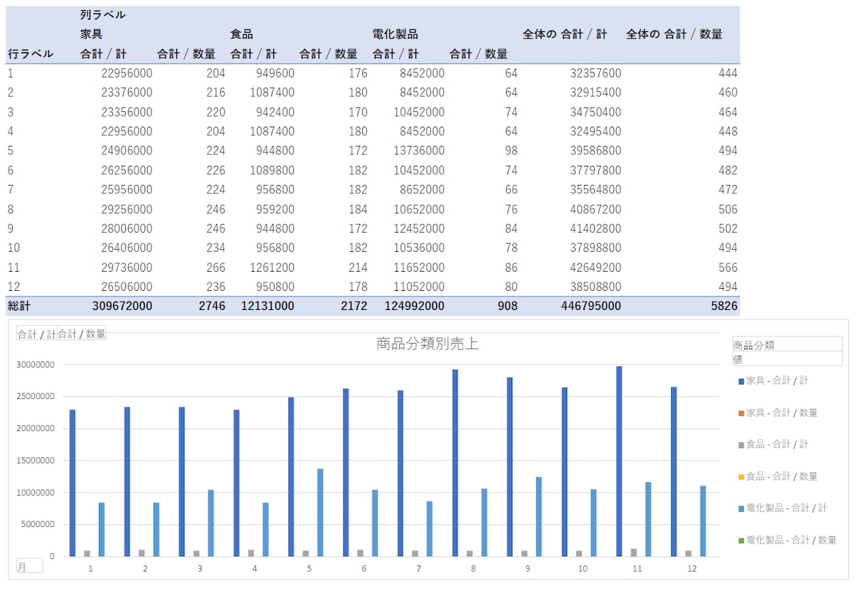Select the chart title 商品分類別売上

tap(427, 344)
